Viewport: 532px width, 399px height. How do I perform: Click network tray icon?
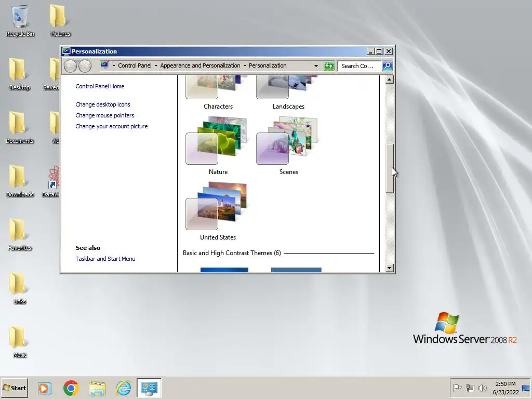click(x=470, y=388)
